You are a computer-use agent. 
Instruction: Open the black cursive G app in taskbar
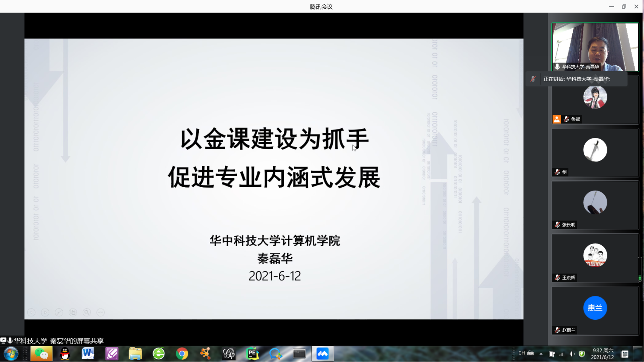pos(229,354)
